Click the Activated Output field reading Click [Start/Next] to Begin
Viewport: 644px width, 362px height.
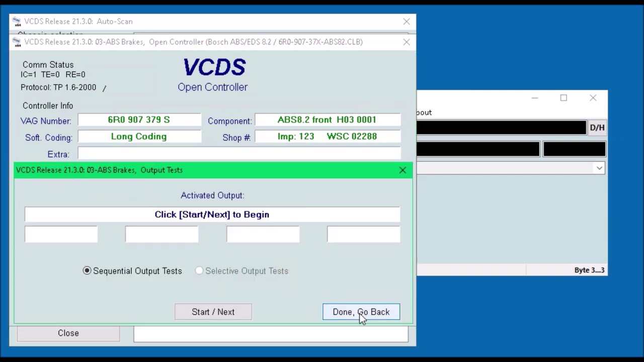(x=212, y=215)
